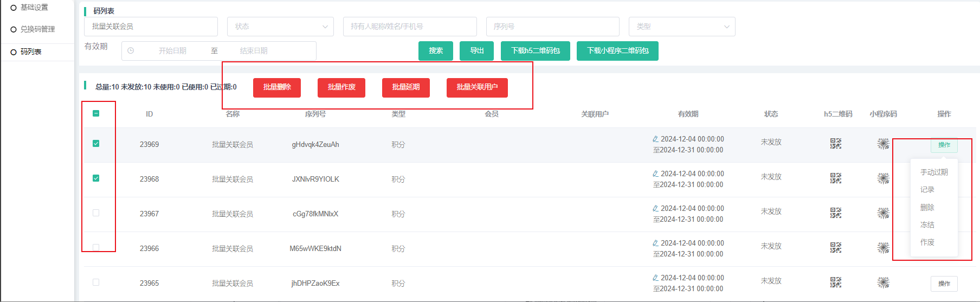The image size is (980, 302).
Task: Open the h5 QR code for row 23967
Action: click(835, 213)
